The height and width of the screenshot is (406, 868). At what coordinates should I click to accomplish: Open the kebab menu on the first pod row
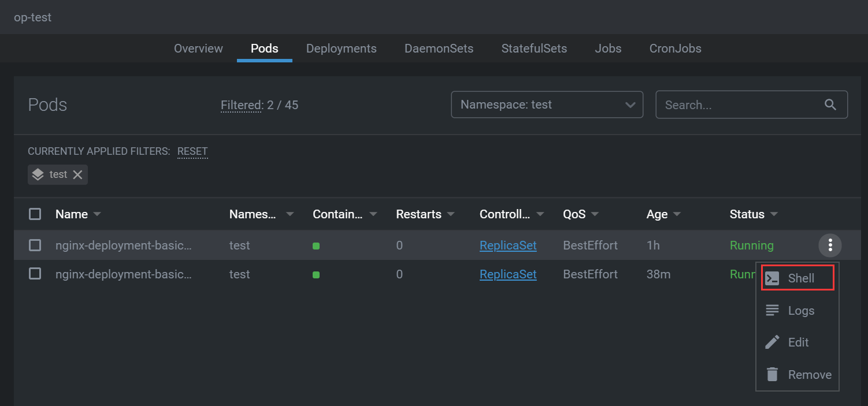click(x=830, y=245)
